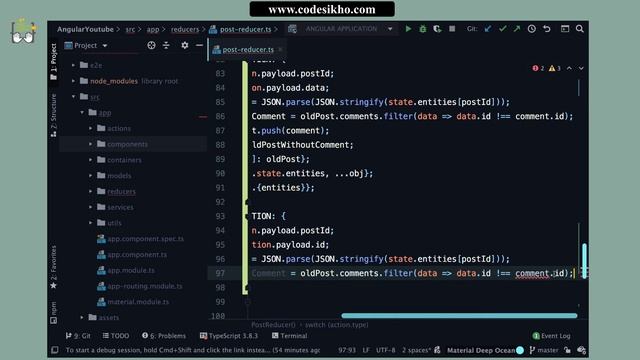Collapse all in the Project panel

coord(166,45)
